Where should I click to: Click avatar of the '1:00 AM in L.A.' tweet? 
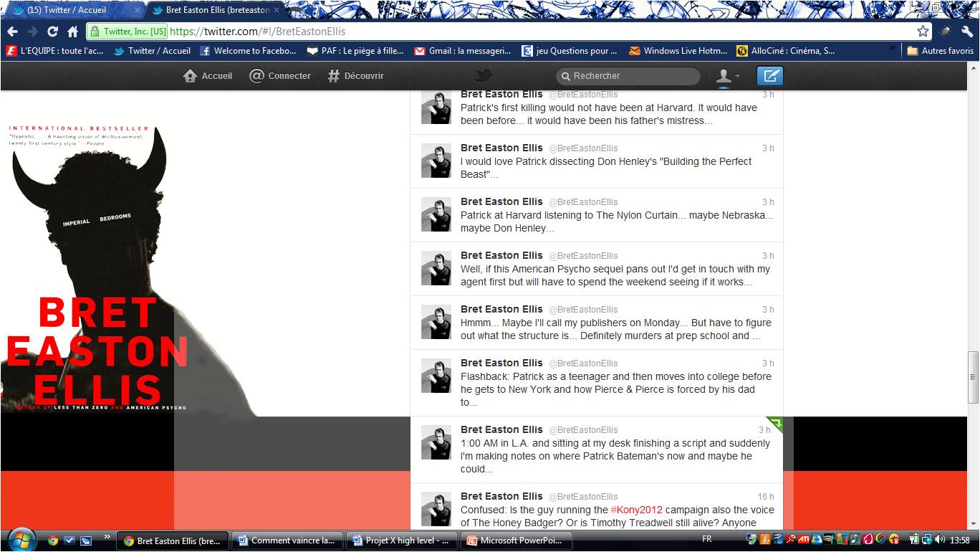(436, 442)
